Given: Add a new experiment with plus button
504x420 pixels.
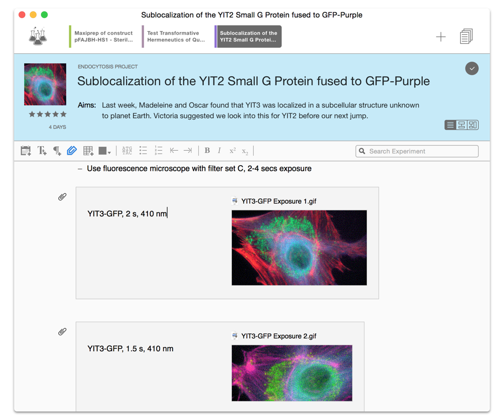Looking at the screenshot, I should 441,37.
